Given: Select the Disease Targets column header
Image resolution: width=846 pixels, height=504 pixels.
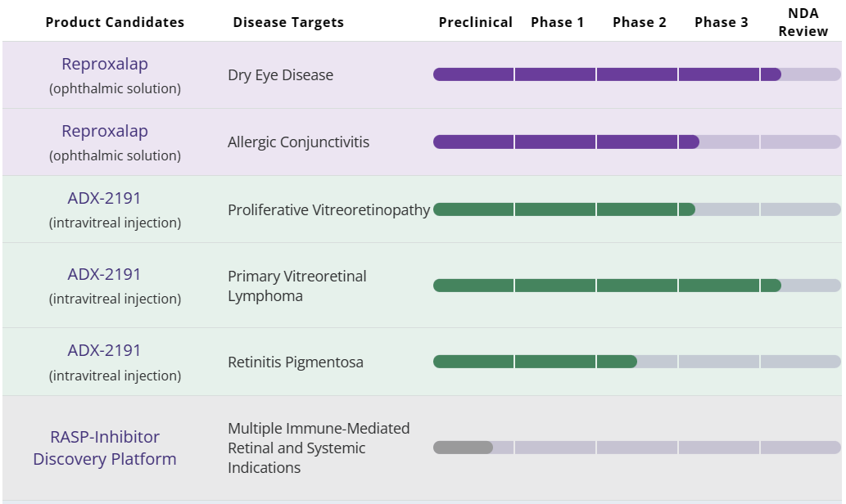Looking at the screenshot, I should [288, 22].
